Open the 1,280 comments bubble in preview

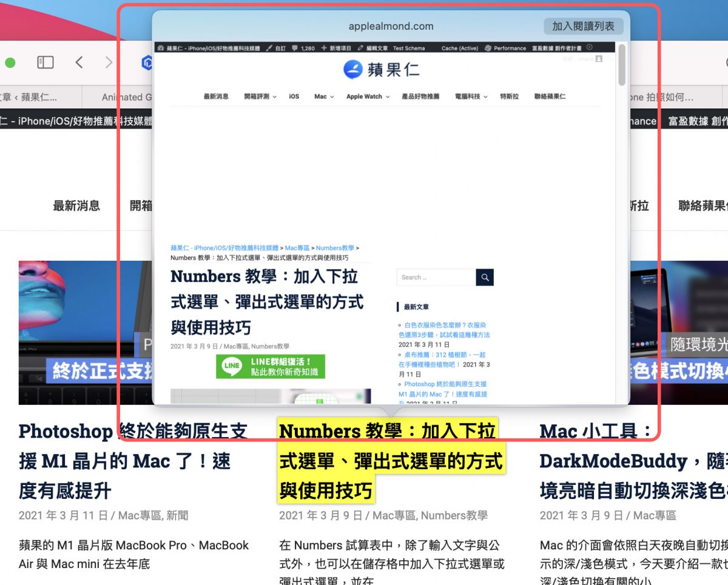303,48
